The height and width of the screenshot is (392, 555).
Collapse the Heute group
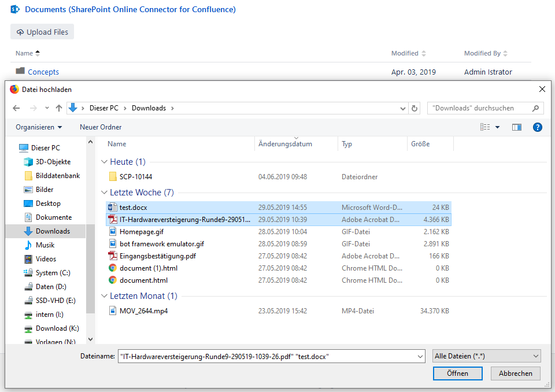(104, 162)
